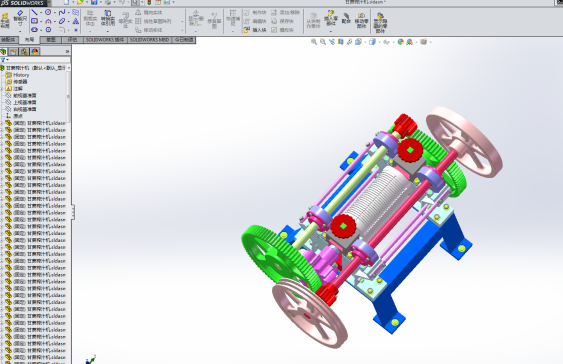
Task: Select the Point sketch tool
Action: [76, 30]
